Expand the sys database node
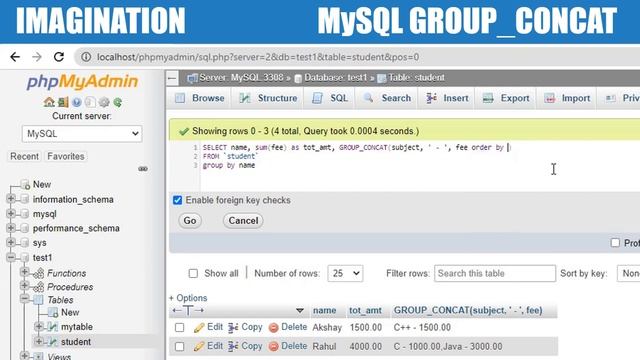Image resolution: width=640 pixels, height=360 pixels. coord(11,242)
